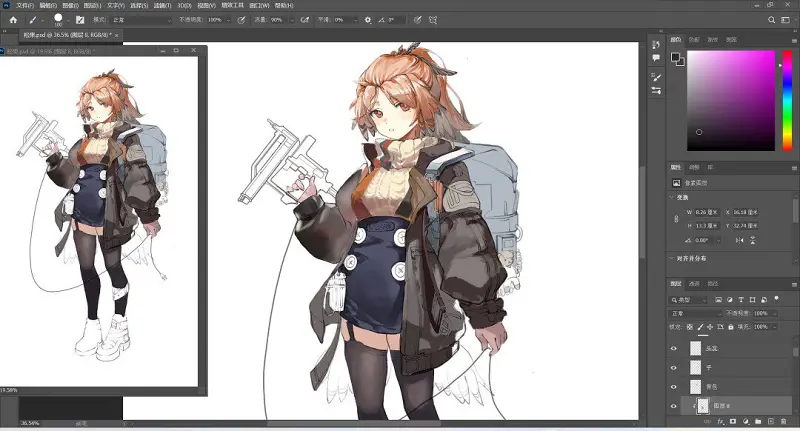This screenshot has width=800, height=431.
Task: Open the brush blend mode 模式 dropdown
Action: 141,20
